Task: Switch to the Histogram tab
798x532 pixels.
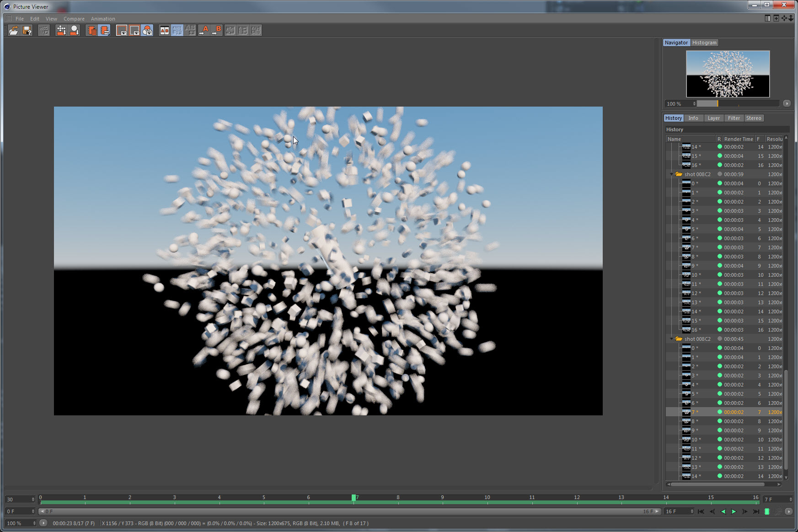Action: pyautogui.click(x=704, y=43)
